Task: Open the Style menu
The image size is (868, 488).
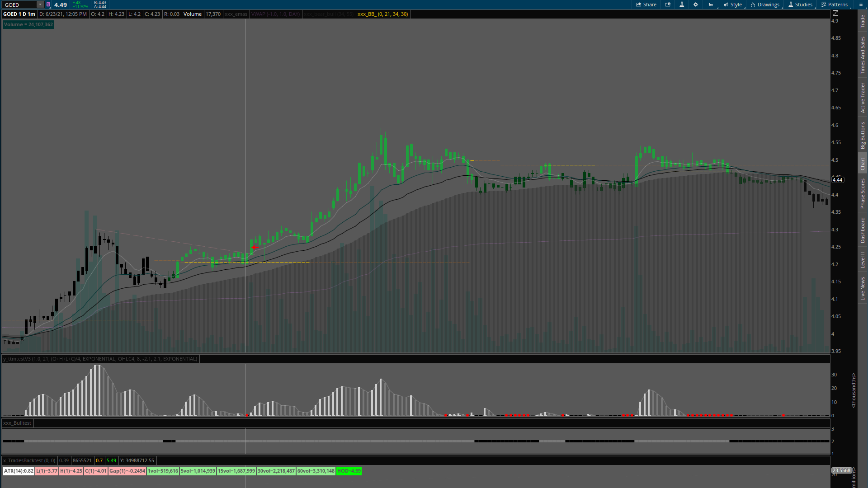Action: coord(733,5)
